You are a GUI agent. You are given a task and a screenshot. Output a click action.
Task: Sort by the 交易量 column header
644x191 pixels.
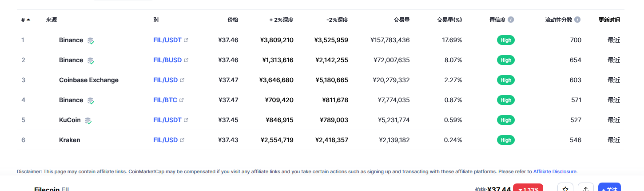coord(402,20)
